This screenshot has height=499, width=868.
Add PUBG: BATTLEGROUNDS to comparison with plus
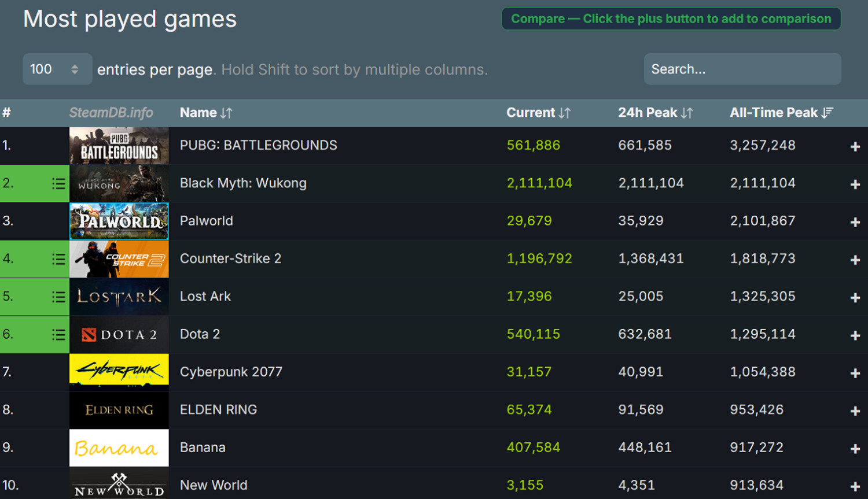coord(855,147)
